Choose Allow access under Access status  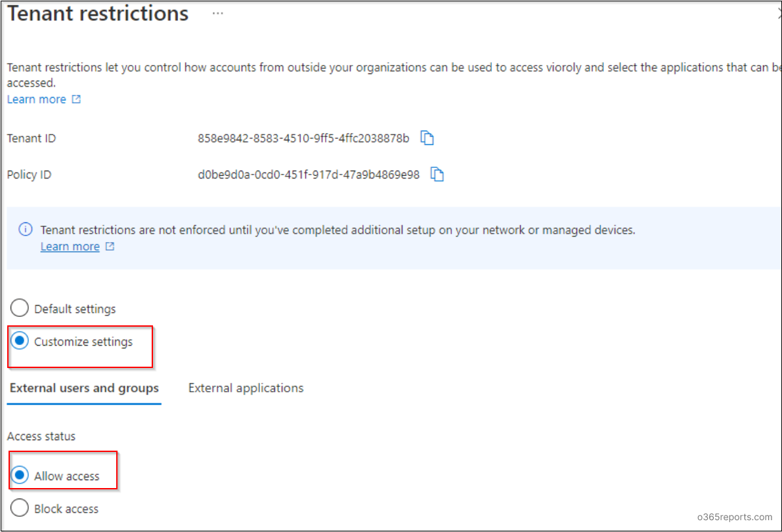[x=20, y=475]
